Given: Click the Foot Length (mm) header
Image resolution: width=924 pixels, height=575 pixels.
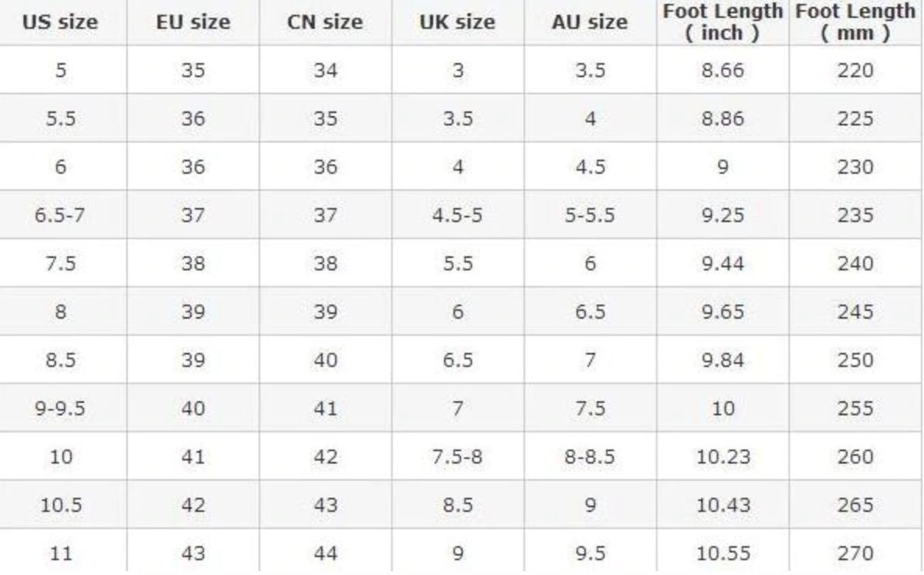Looking at the screenshot, I should [855, 22].
